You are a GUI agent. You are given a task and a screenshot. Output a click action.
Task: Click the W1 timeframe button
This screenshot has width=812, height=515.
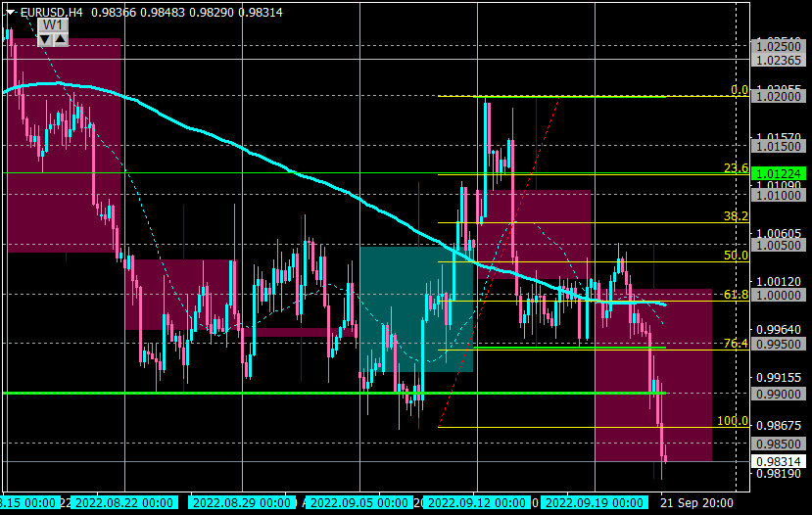coord(53,24)
